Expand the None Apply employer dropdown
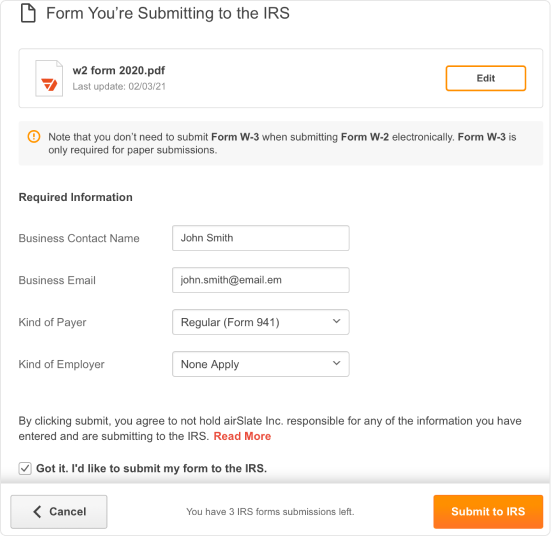The width and height of the screenshot is (551, 536). coord(260,364)
